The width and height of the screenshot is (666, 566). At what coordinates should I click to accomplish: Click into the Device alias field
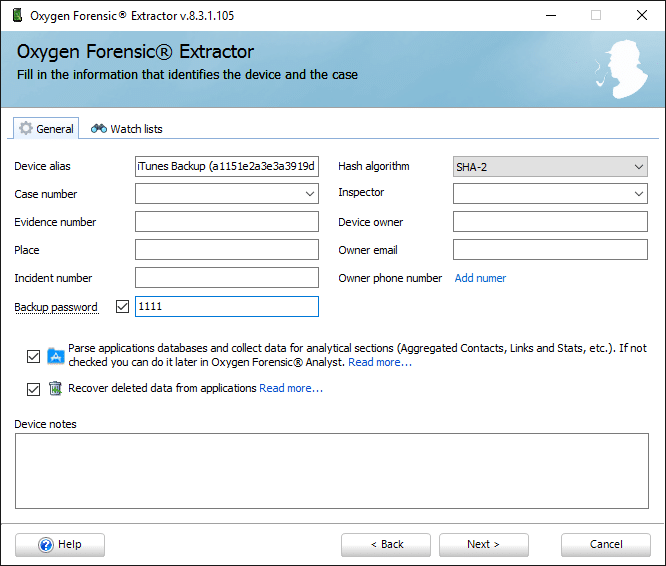pos(227,166)
